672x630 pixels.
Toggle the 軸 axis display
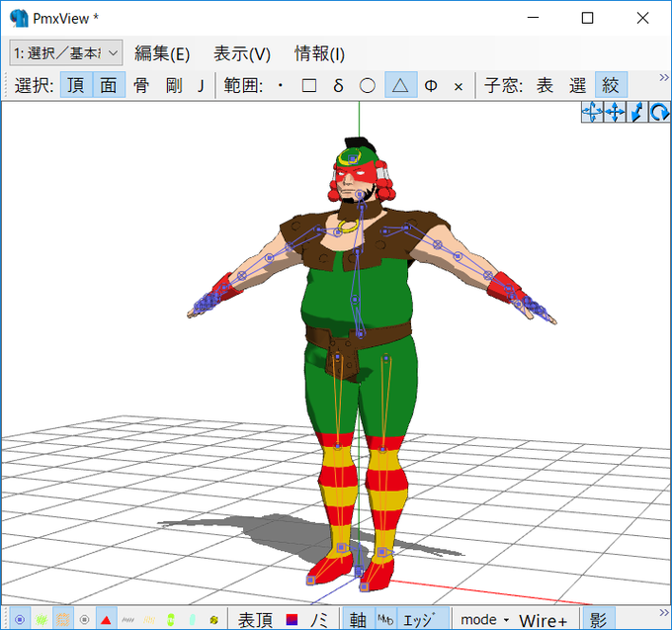[358, 620]
